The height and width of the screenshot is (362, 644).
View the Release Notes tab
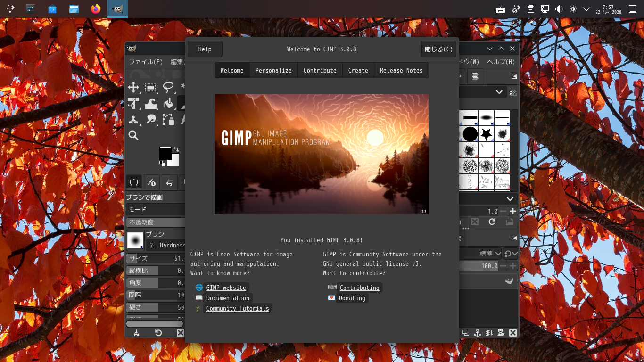tap(401, 70)
